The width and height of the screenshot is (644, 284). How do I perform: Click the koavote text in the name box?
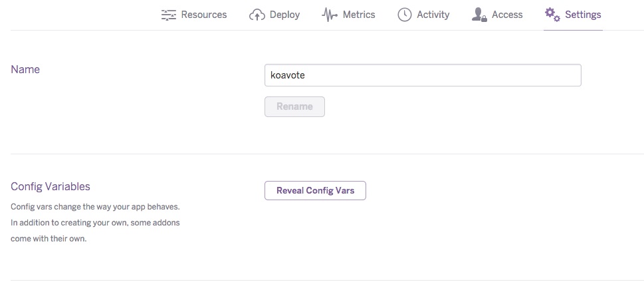click(288, 75)
